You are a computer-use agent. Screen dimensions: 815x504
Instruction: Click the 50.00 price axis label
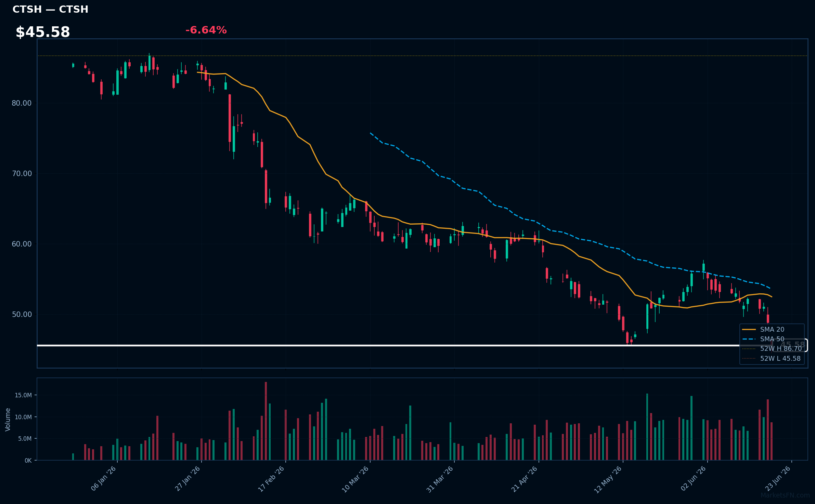coord(22,314)
